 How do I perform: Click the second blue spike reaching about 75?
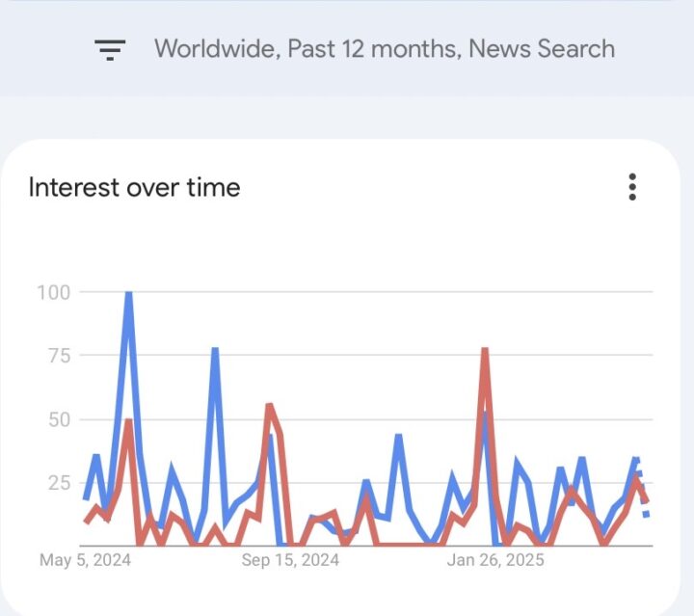(x=215, y=350)
